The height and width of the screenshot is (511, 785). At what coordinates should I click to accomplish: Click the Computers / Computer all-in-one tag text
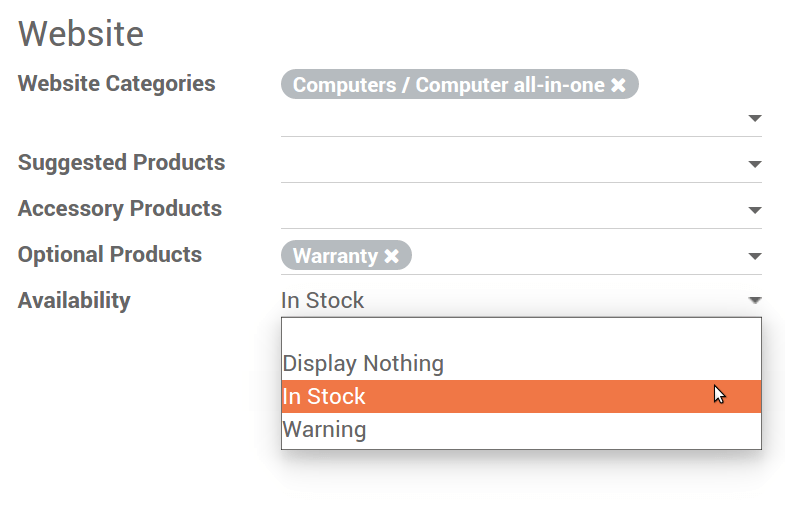point(448,86)
